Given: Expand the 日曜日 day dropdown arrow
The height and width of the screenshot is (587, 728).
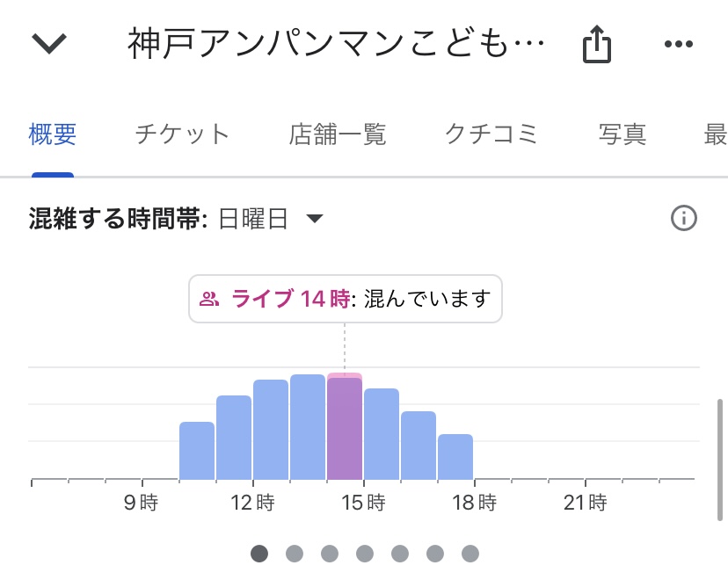Looking at the screenshot, I should pos(315,218).
